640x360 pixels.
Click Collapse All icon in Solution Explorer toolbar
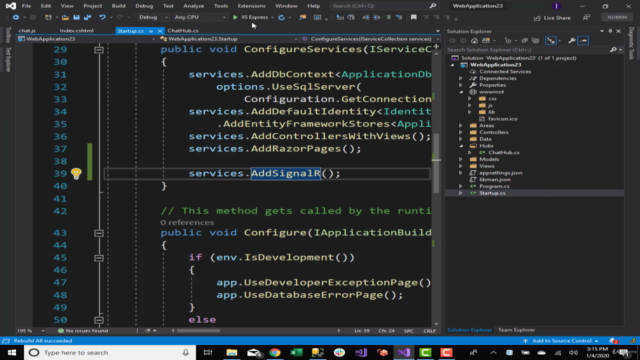(524, 40)
